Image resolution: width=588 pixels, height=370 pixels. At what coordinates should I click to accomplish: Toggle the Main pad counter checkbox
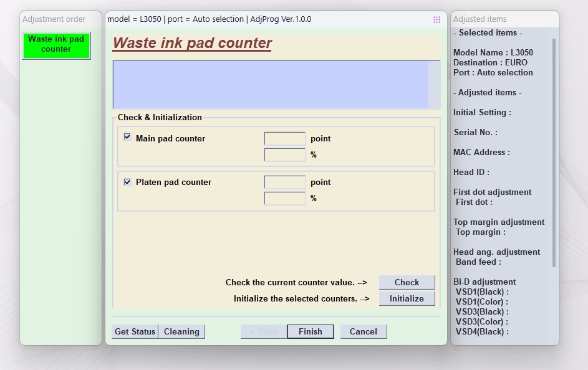point(127,137)
